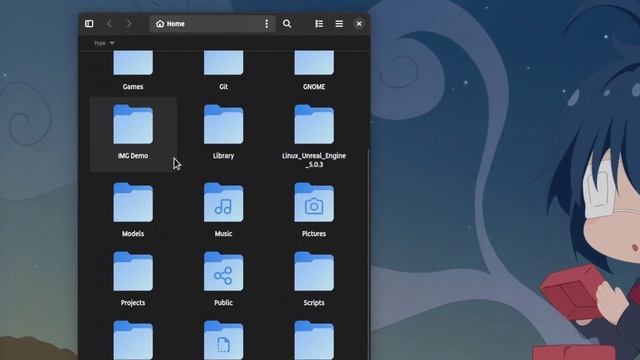640x360 pixels.
Task: Select the templates folder with document symbol
Action: [x=223, y=340]
